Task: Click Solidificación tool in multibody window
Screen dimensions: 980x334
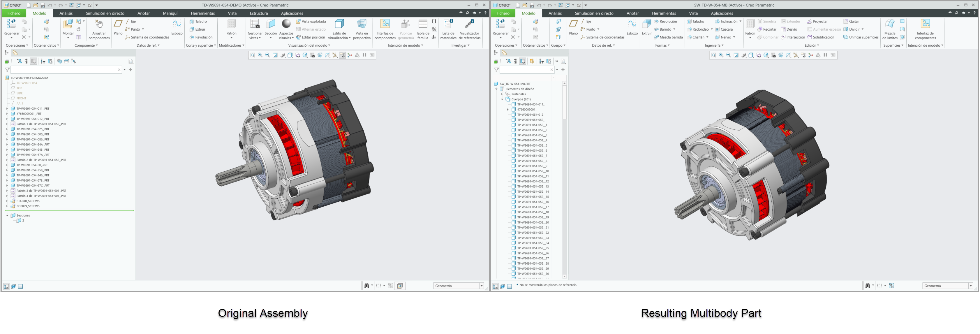Action: (x=821, y=37)
